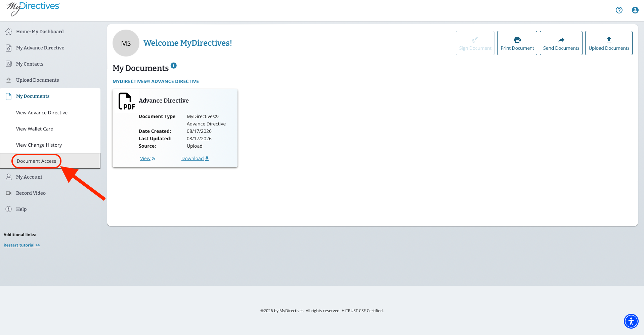The width and height of the screenshot is (644, 335).
Task: Open My Advance Directive menu item
Action: point(40,48)
